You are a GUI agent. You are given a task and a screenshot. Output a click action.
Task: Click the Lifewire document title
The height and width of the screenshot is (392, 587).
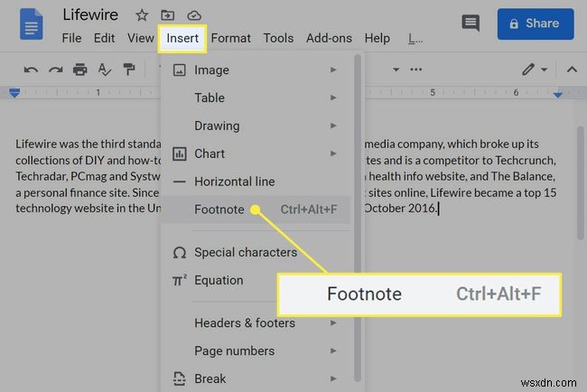[90, 15]
